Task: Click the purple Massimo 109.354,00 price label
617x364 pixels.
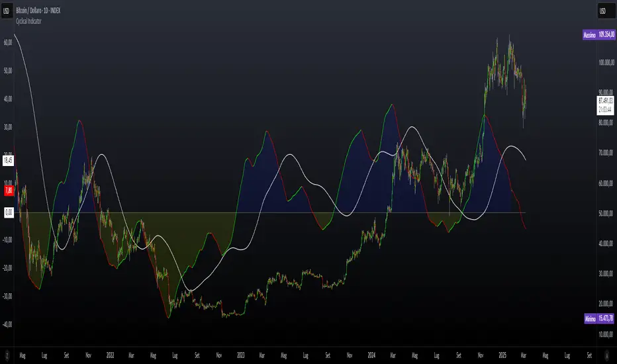Action: 598,34
